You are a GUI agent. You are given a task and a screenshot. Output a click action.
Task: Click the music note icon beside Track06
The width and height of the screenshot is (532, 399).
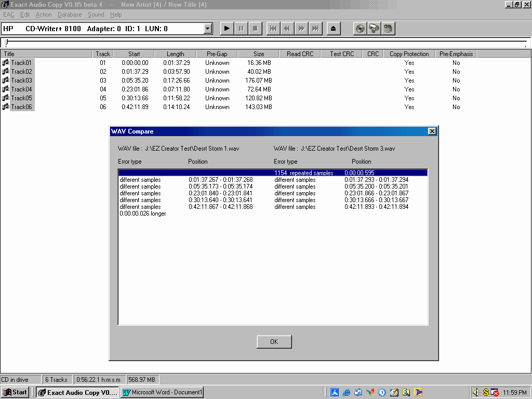click(x=5, y=107)
